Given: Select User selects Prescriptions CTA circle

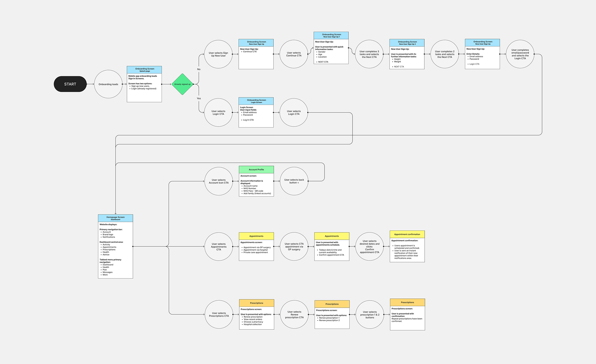Looking at the screenshot, I should [x=219, y=315].
